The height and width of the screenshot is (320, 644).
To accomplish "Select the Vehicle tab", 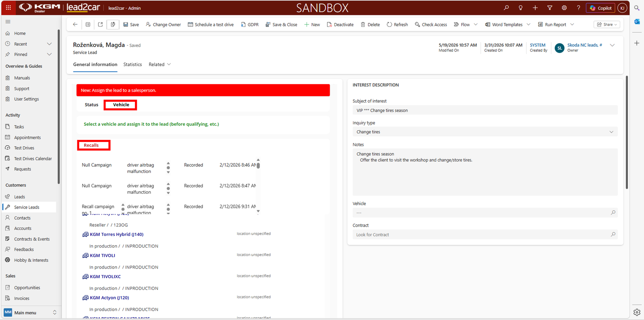I will 121,105.
